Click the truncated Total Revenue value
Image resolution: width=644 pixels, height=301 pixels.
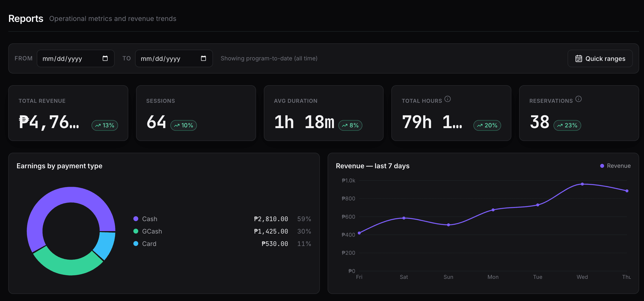click(49, 122)
